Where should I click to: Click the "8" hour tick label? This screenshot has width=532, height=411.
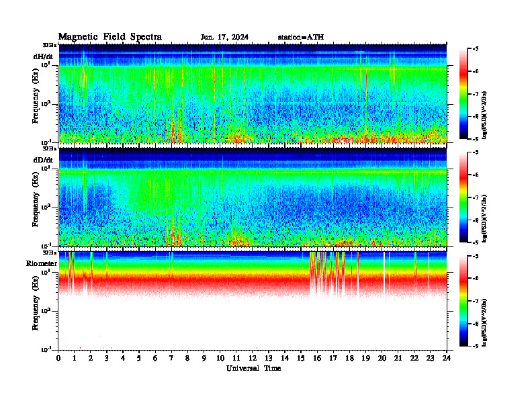(187, 359)
